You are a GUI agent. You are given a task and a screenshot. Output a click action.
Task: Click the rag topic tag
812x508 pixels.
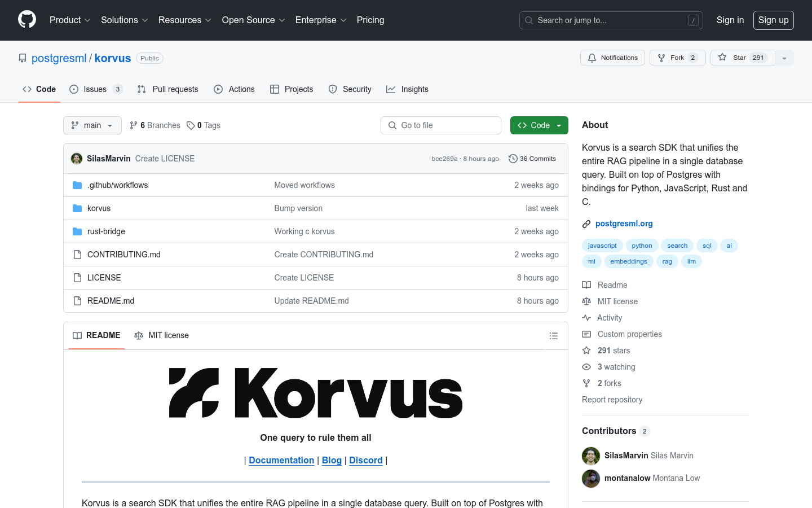667,261
